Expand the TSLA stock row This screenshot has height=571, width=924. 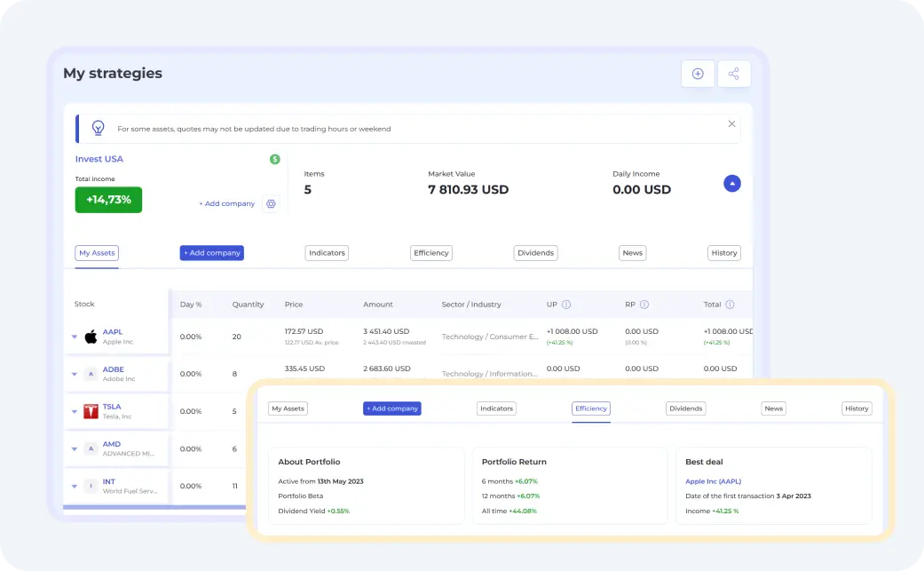pyautogui.click(x=75, y=412)
